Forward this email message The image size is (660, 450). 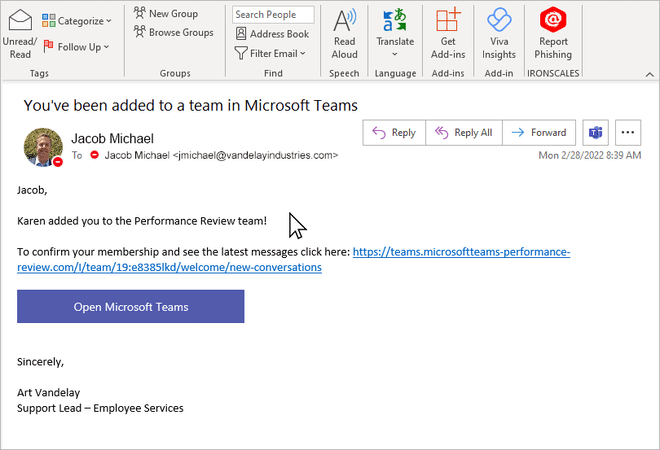pos(538,132)
